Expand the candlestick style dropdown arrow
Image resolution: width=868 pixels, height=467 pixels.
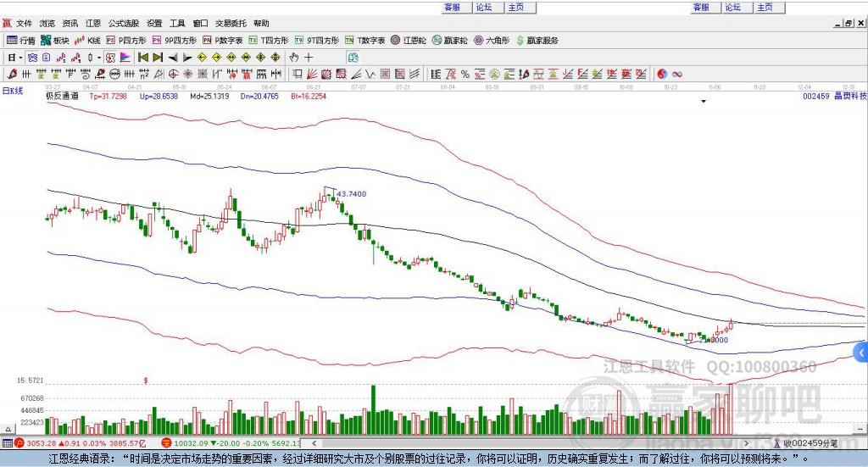coord(99,58)
